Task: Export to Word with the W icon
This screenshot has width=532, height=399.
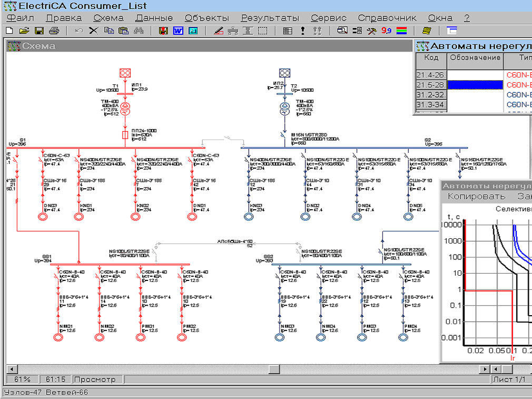Action: tap(178, 31)
